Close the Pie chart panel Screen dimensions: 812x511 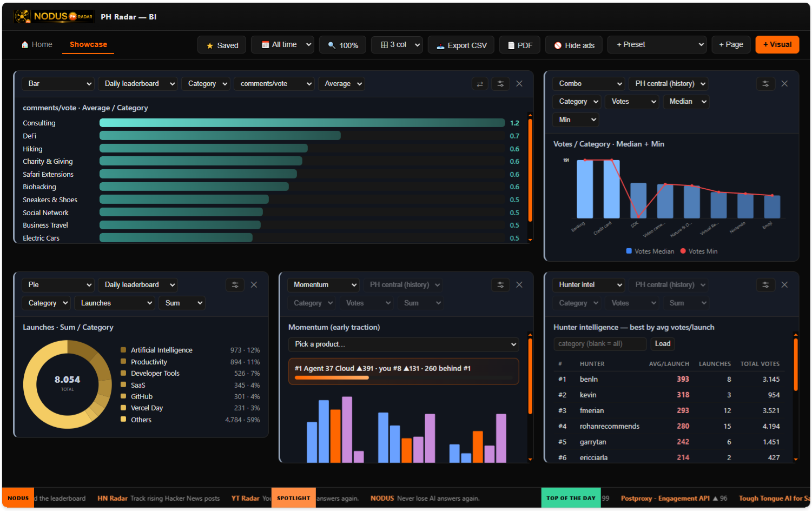254,285
